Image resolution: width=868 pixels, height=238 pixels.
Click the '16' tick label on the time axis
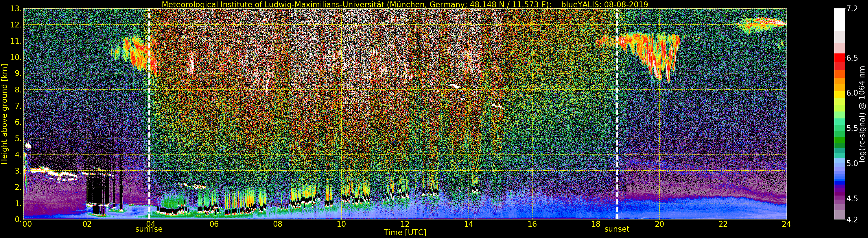click(x=532, y=224)
